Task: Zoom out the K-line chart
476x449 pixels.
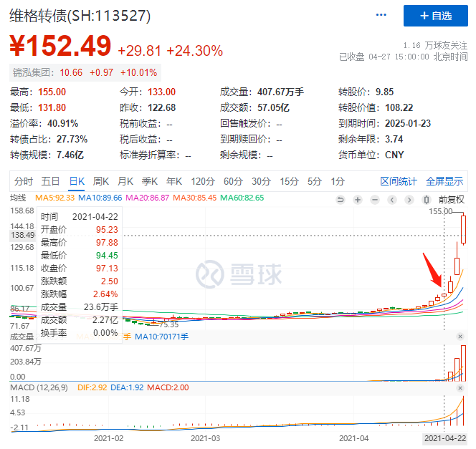Action: [x=375, y=200]
